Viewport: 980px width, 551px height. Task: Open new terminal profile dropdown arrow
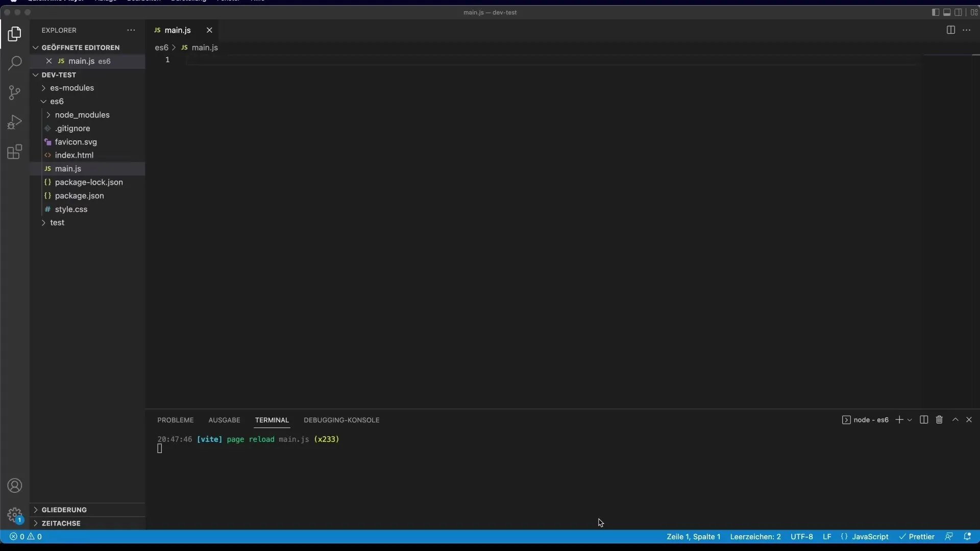[x=910, y=420]
